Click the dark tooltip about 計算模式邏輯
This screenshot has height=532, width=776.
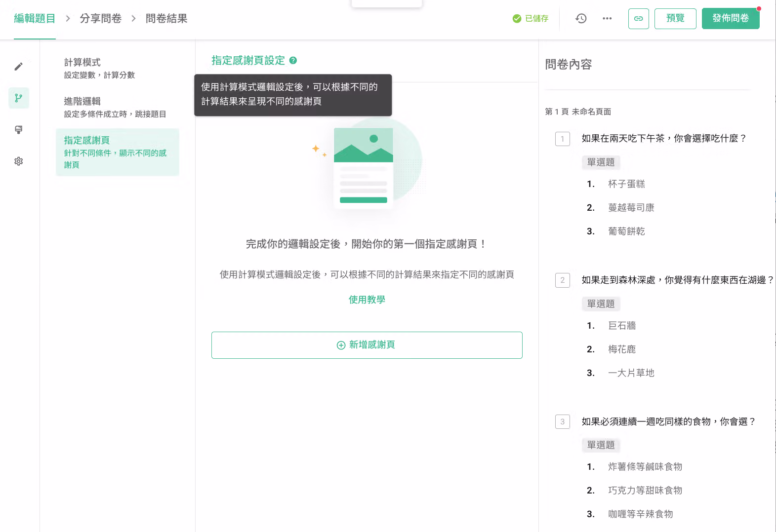[x=293, y=95]
